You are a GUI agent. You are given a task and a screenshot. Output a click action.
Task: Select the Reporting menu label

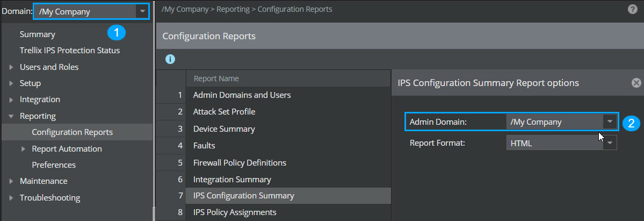38,116
